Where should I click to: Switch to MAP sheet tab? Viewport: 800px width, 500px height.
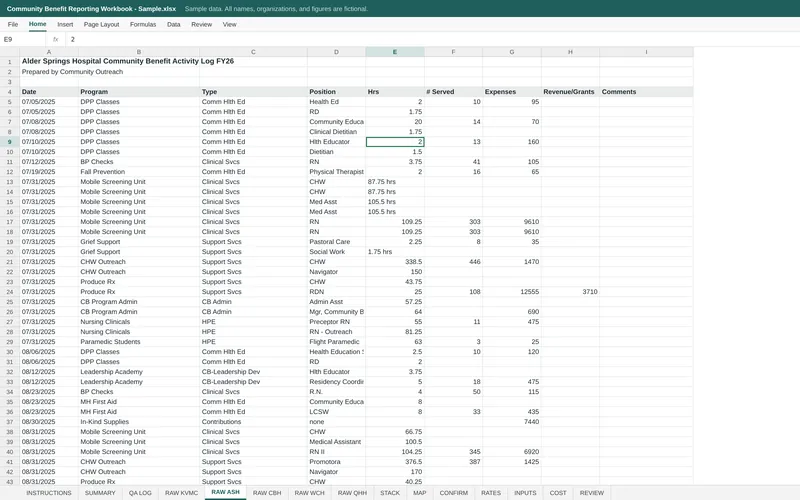click(x=420, y=493)
